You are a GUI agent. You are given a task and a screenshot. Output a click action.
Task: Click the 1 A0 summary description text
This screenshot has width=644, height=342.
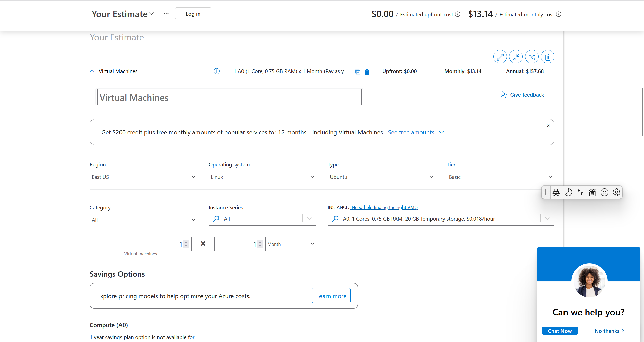click(x=291, y=71)
